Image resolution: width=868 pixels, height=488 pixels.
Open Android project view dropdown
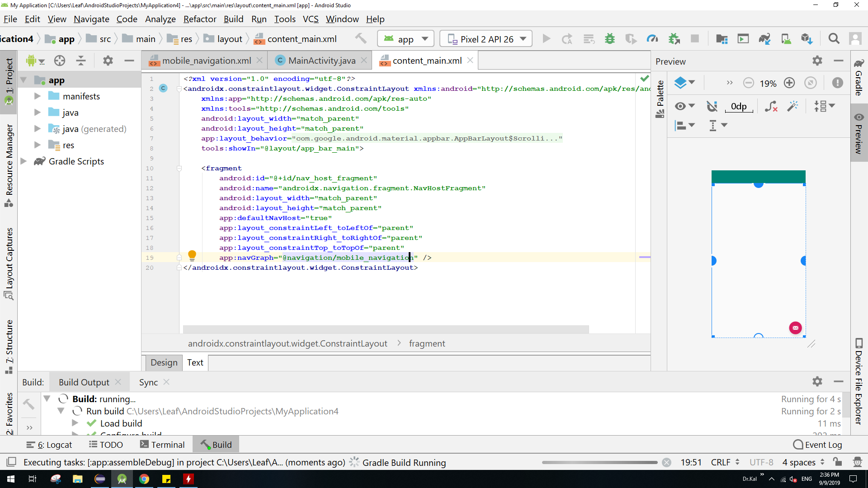click(x=35, y=61)
